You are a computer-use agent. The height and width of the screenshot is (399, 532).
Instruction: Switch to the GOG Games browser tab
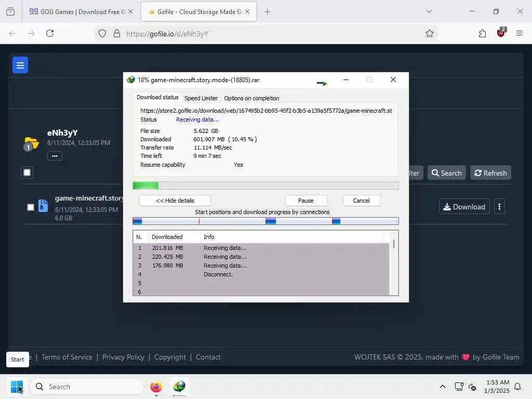point(81,12)
